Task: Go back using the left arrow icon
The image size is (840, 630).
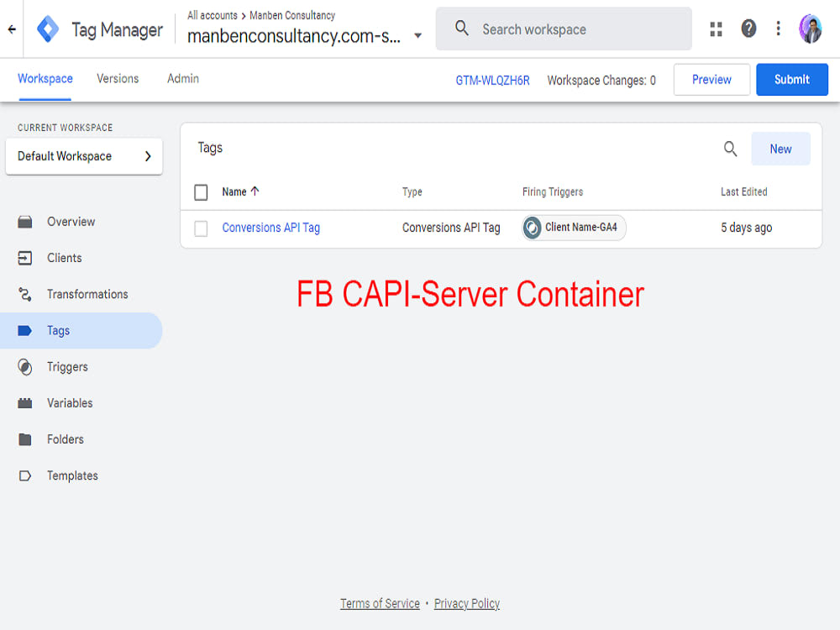Action: (12, 29)
